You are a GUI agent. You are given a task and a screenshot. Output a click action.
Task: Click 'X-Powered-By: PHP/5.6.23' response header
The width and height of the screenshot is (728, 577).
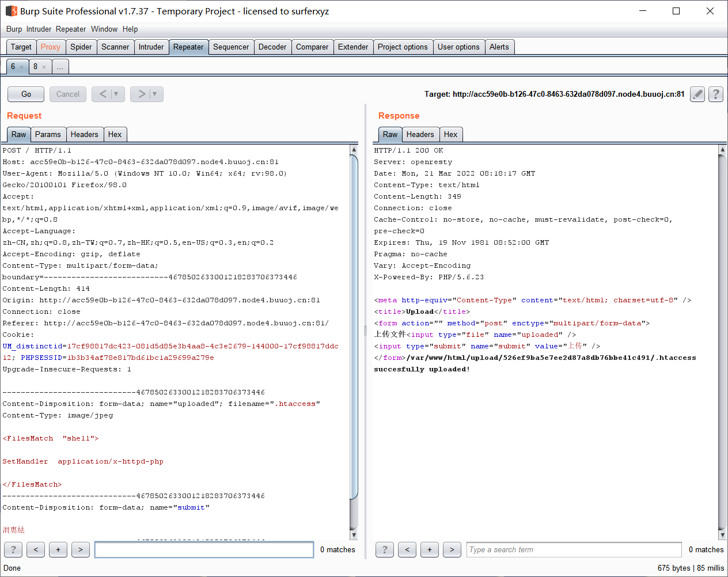click(x=429, y=277)
